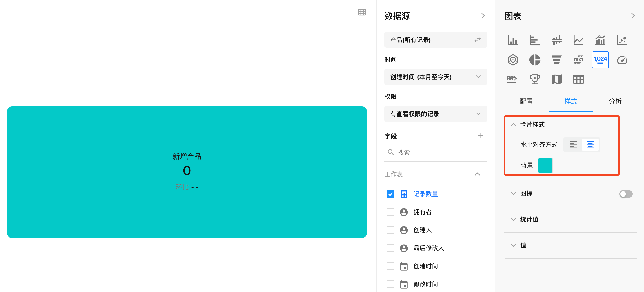Expand the 统计值 section
The width and height of the screenshot is (644, 292).
click(529, 219)
